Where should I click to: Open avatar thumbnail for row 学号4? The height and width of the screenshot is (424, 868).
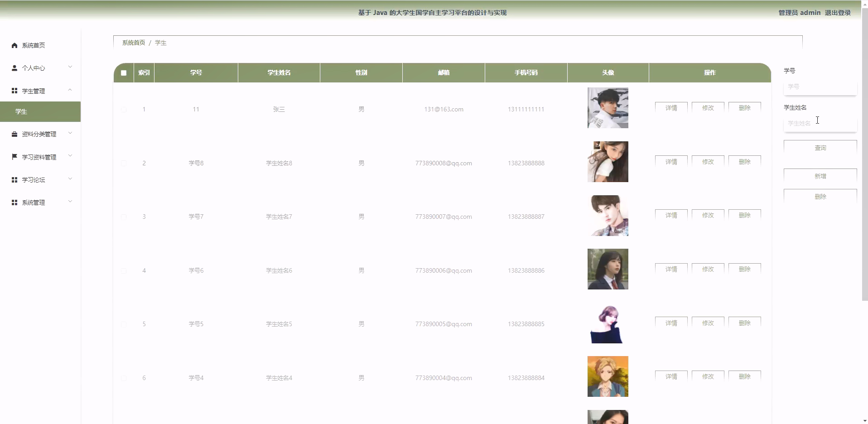click(x=608, y=376)
